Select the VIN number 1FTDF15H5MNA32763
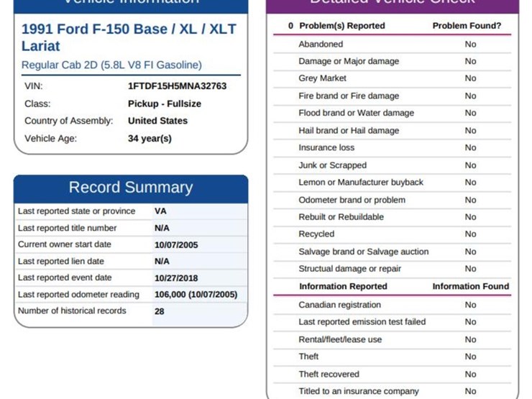532x399 pixels. coord(177,86)
